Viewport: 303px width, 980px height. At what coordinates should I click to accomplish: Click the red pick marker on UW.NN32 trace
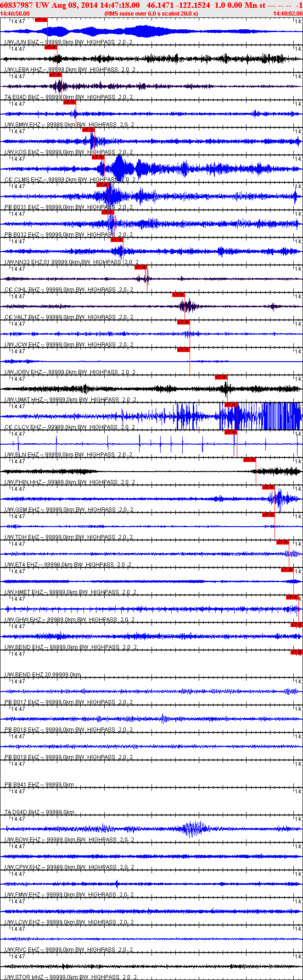pyautogui.click(x=117, y=240)
